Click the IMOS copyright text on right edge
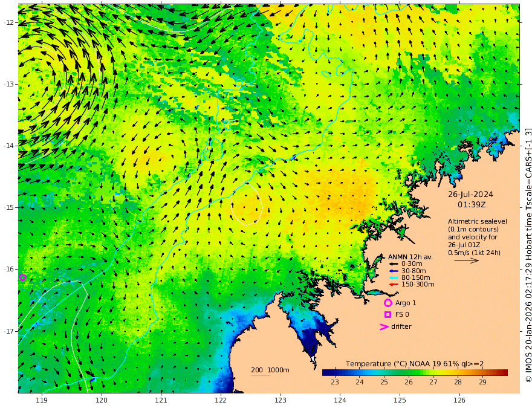This screenshot has height=411, width=532. [528, 254]
